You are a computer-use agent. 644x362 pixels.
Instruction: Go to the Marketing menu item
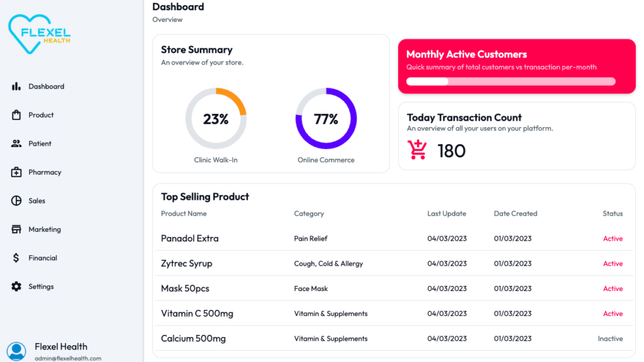tap(45, 229)
